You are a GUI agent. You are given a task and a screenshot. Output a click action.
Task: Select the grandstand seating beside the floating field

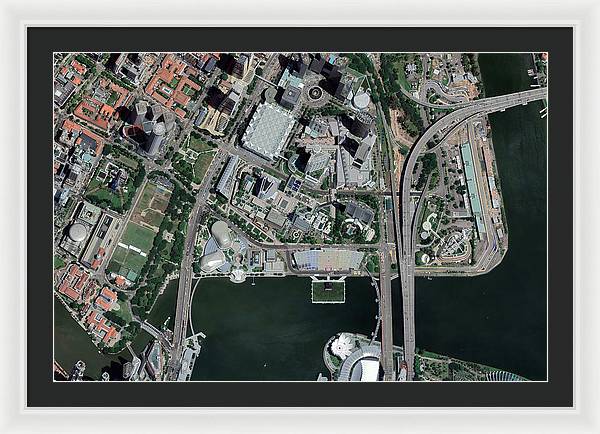[x=327, y=261]
